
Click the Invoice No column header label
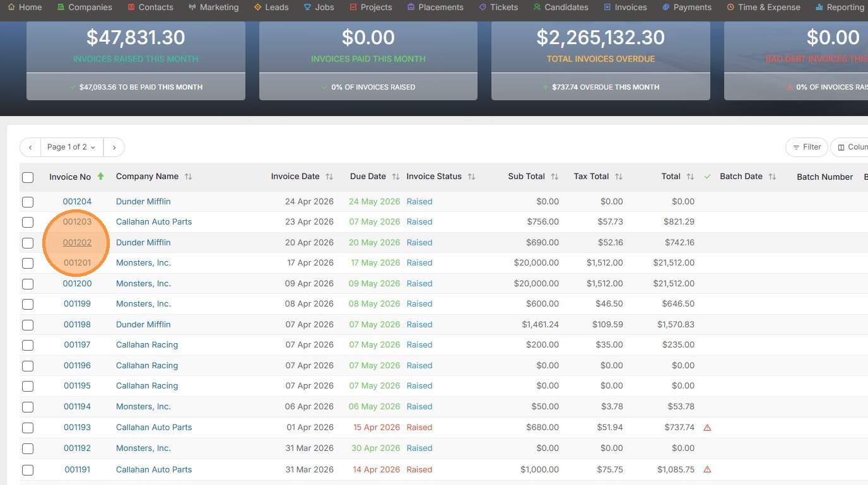tap(70, 177)
